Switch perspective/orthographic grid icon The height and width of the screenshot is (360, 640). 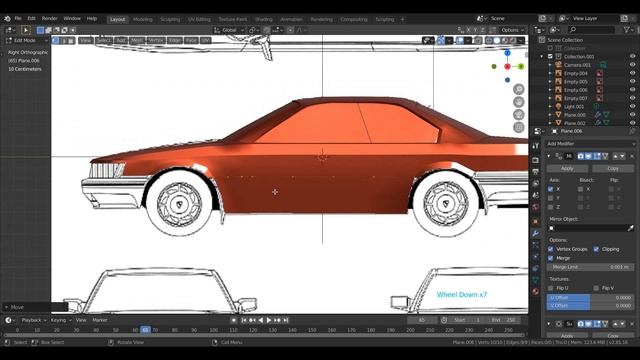pos(518,127)
